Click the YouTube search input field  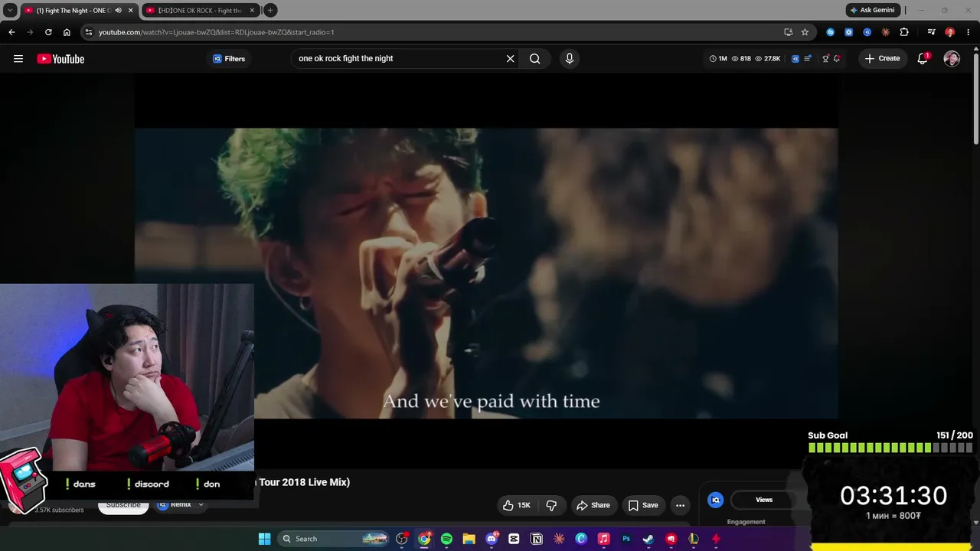click(x=398, y=59)
